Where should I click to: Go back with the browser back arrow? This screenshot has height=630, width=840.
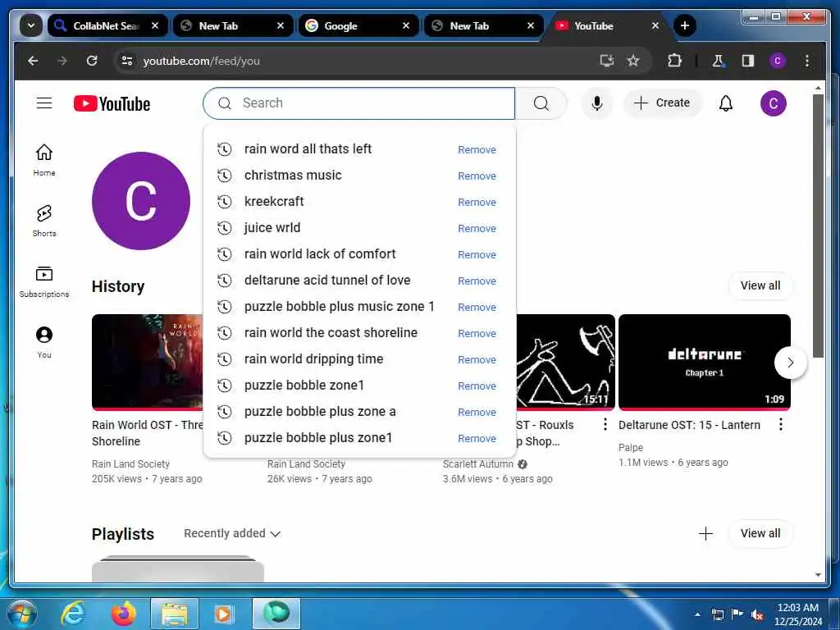coord(33,61)
